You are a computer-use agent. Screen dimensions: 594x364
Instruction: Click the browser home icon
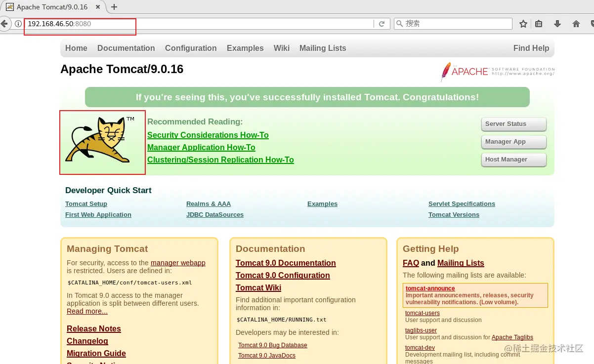pos(576,23)
